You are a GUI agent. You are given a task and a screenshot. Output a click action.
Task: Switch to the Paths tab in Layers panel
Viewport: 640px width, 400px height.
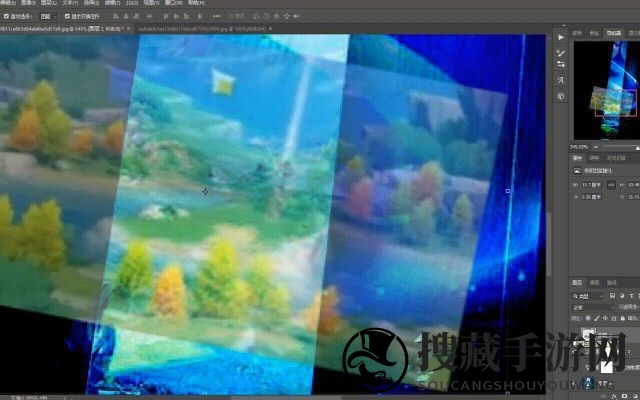611,282
